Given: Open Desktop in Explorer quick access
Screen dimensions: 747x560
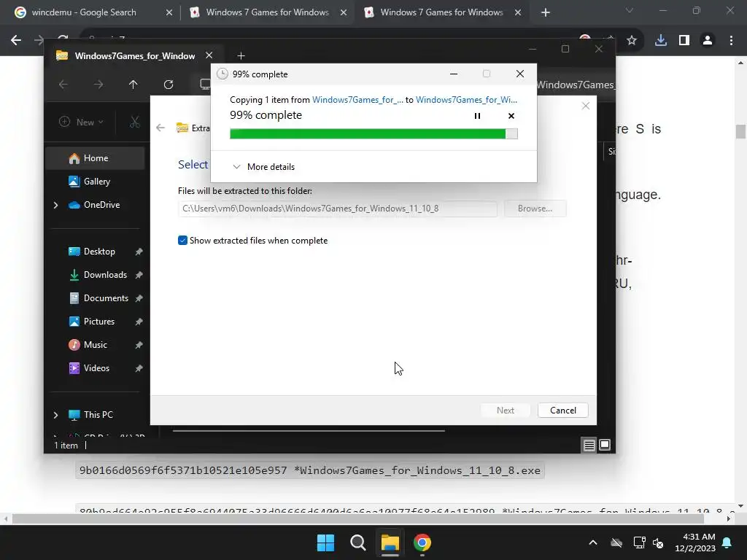Looking at the screenshot, I should point(99,252).
